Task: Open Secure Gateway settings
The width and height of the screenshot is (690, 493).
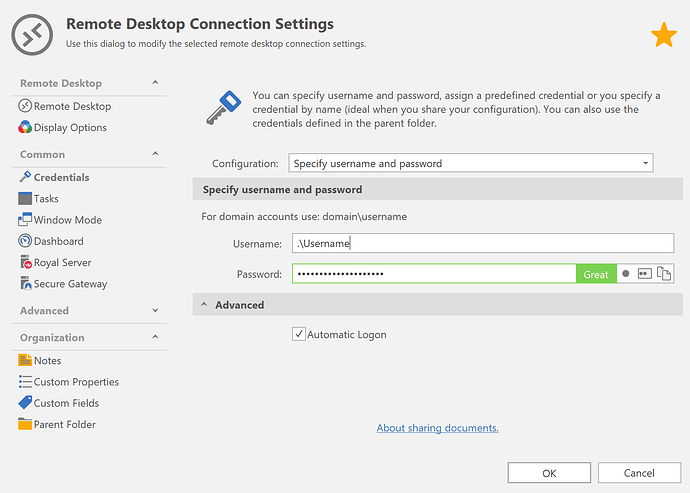Action: coord(70,284)
